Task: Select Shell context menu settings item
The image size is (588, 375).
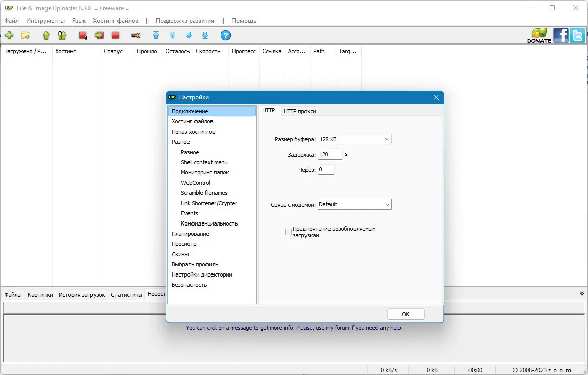Action: 204,162
